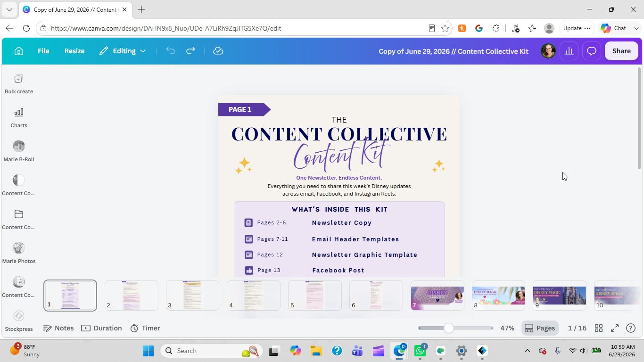Click the Windows taskbar Search box
This screenshot has width=644, height=362.
pyautogui.click(x=211, y=351)
